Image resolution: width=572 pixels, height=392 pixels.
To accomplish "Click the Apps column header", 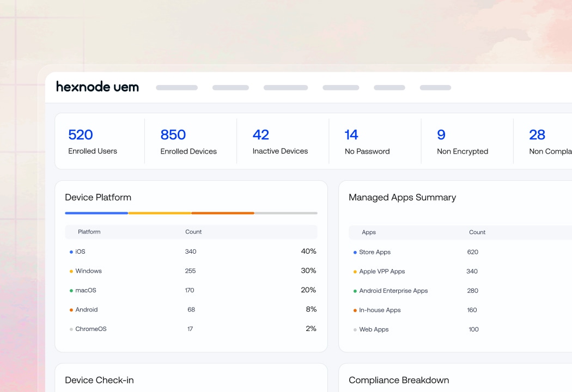I will coord(369,232).
